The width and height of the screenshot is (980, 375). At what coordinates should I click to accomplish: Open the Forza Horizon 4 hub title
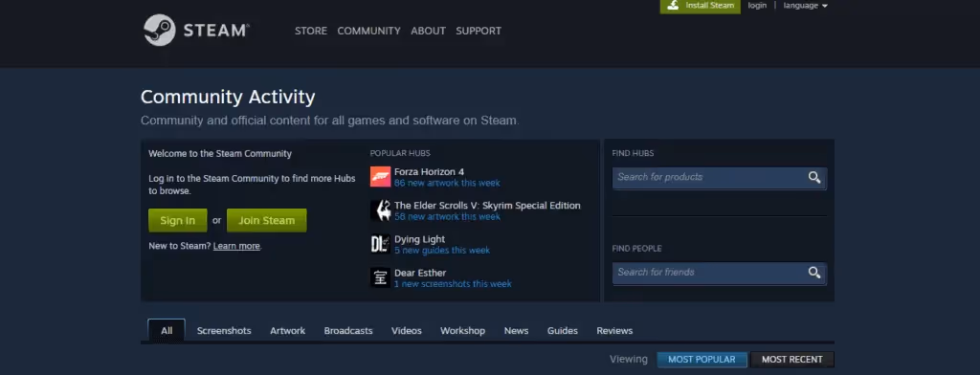[429, 172]
